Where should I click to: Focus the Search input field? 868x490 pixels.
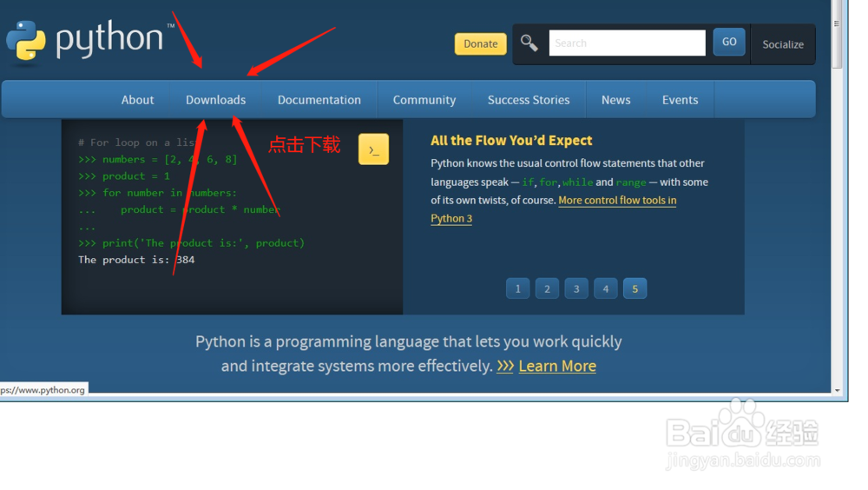tap(628, 43)
